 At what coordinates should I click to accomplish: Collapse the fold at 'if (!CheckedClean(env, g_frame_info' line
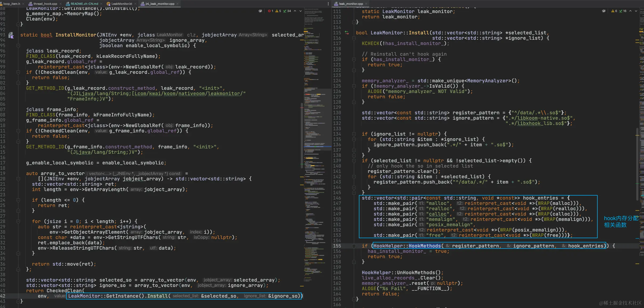(18, 131)
